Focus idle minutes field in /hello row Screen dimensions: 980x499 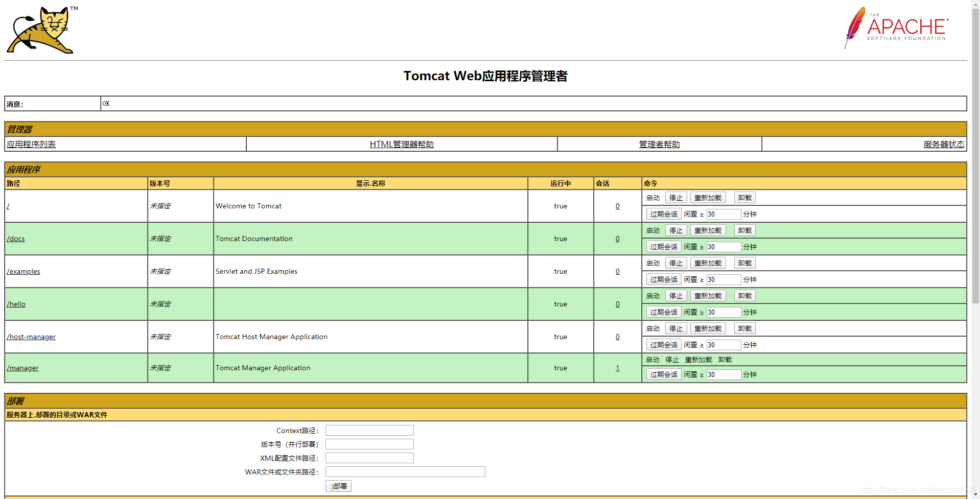pyautogui.click(x=724, y=312)
